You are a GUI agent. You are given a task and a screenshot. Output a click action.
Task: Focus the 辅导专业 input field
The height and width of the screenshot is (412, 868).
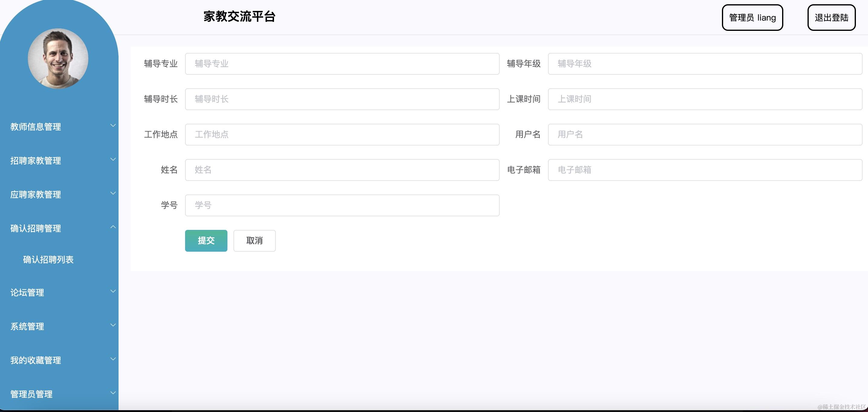coord(342,64)
